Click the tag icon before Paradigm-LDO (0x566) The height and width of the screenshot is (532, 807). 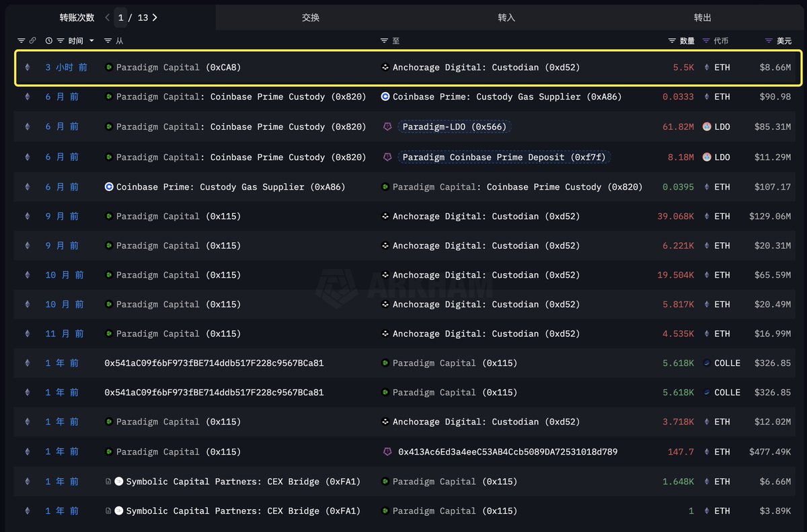(387, 126)
